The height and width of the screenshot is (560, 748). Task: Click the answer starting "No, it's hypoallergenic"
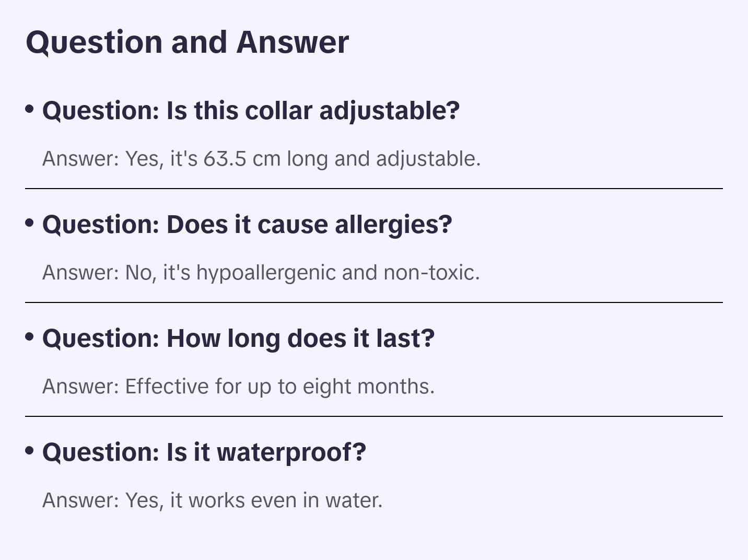(261, 273)
